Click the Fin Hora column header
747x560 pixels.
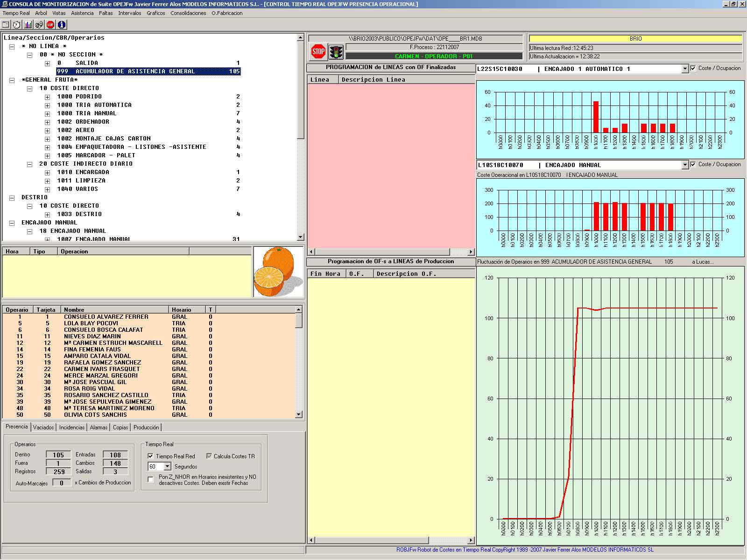326,274
